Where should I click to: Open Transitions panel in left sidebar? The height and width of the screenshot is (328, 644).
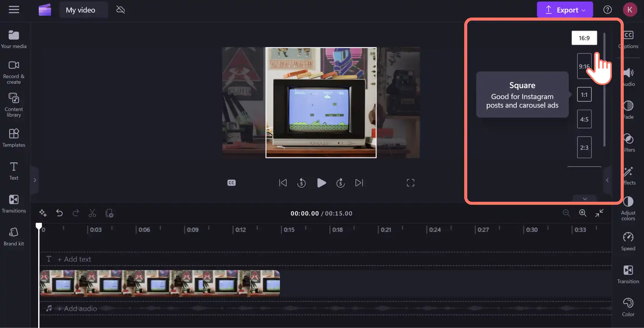(14, 204)
